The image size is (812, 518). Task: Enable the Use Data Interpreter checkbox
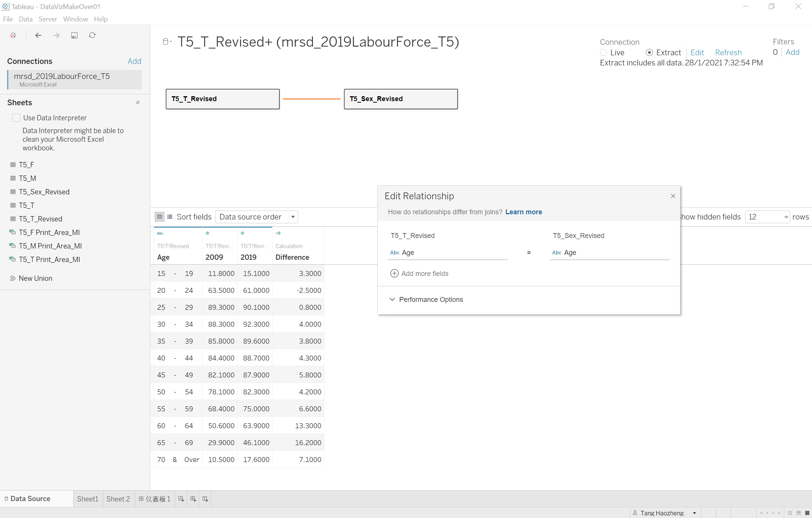tap(16, 118)
